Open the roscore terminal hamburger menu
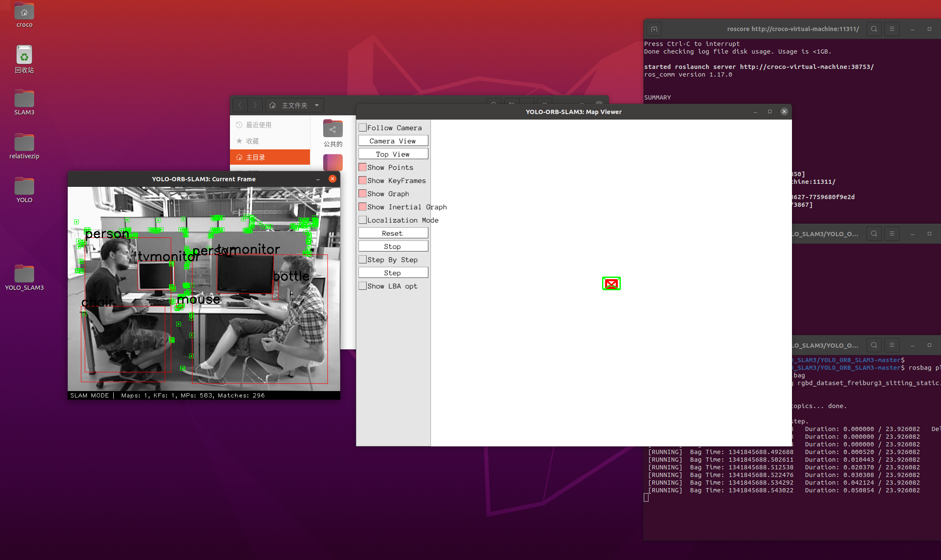 (x=892, y=29)
